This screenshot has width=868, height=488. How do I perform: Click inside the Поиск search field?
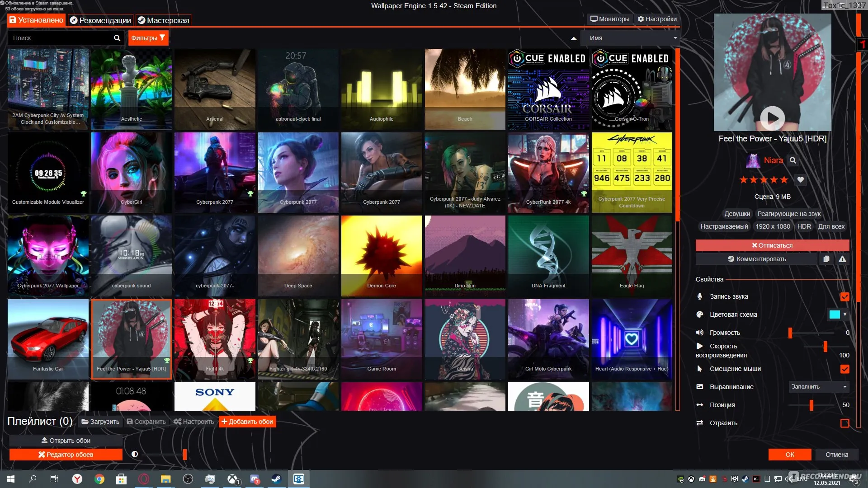(x=61, y=38)
